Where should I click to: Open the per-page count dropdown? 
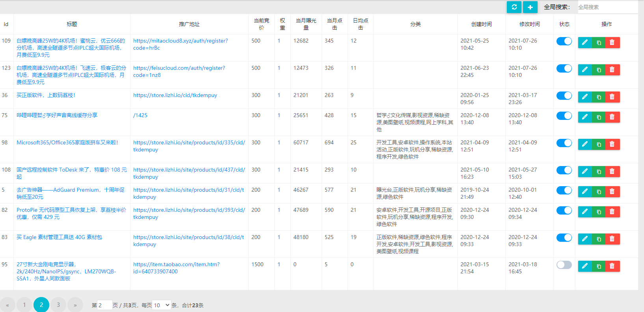click(162, 305)
